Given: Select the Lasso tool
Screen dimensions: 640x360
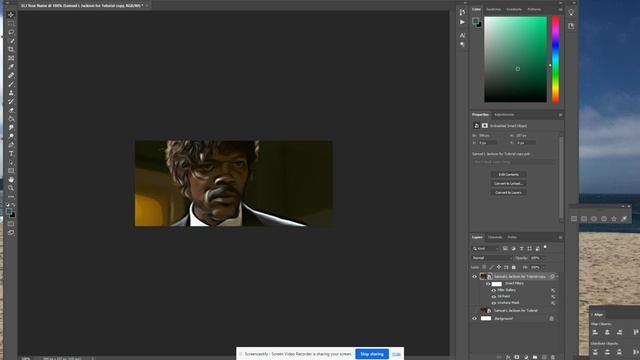Looking at the screenshot, I should click(x=11, y=32).
